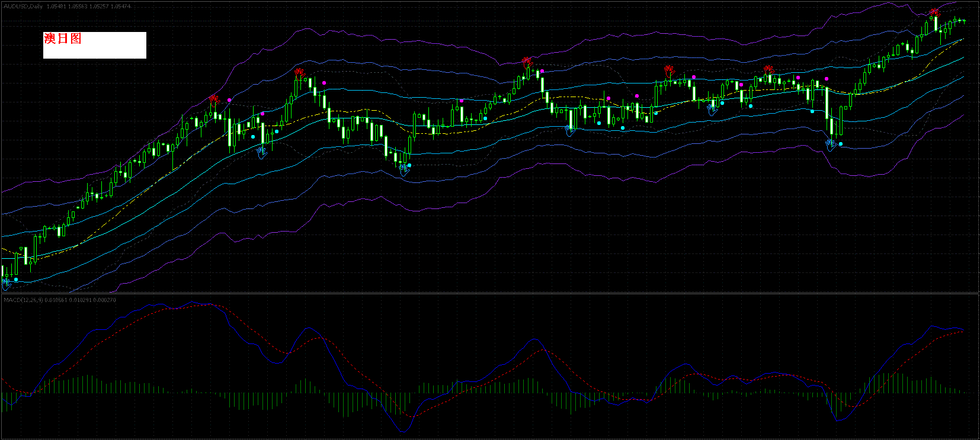
Task: Click the cyan dot beside the leftmost blue hand
Action: [x=16, y=280]
